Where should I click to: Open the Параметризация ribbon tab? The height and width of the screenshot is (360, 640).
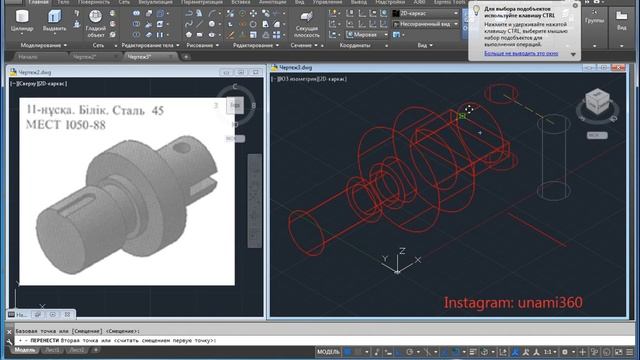(x=201, y=2)
